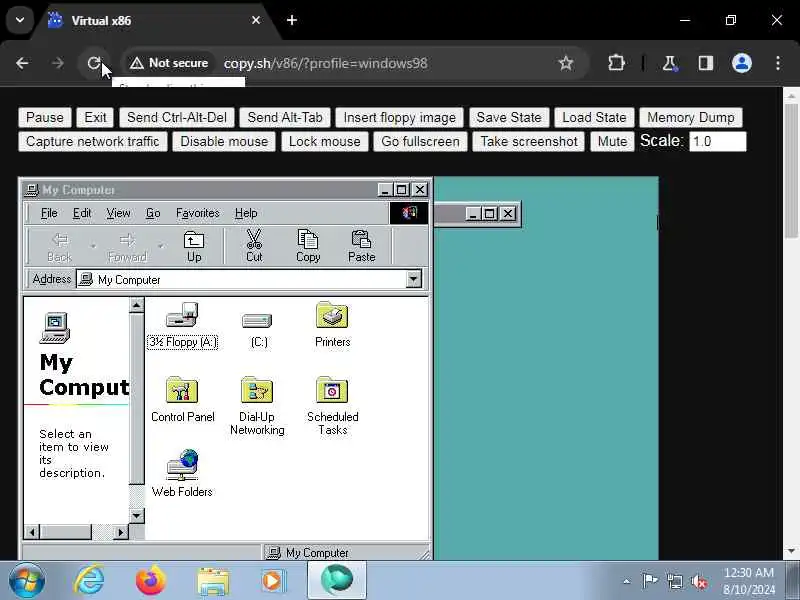The height and width of the screenshot is (600, 800).
Task: Click the Back arrow in My Computer
Action: [60, 240]
